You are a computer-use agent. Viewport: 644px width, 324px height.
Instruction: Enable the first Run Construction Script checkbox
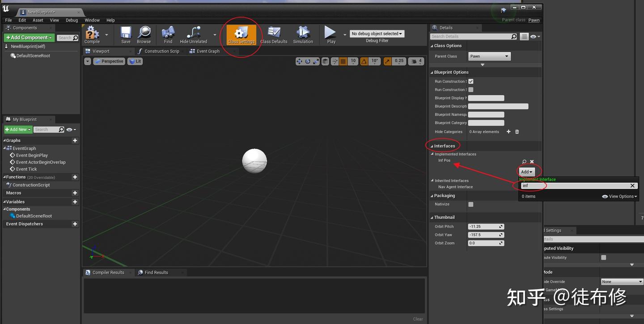tap(470, 81)
